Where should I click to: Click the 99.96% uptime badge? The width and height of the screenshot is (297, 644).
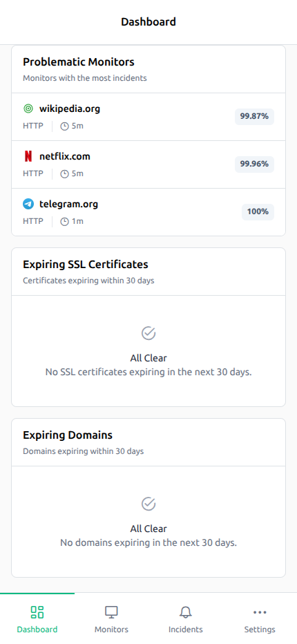tap(254, 164)
